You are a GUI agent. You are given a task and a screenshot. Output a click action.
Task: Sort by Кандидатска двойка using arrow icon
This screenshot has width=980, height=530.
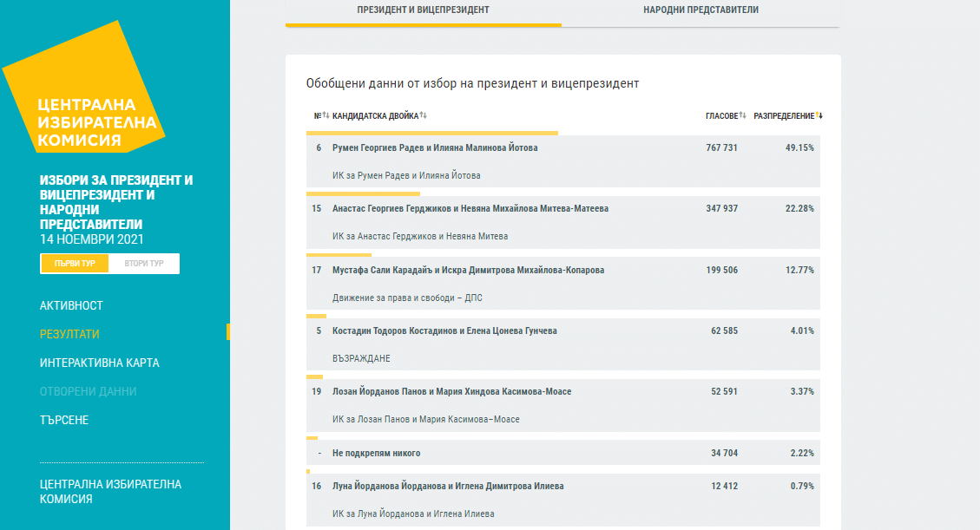coord(423,115)
